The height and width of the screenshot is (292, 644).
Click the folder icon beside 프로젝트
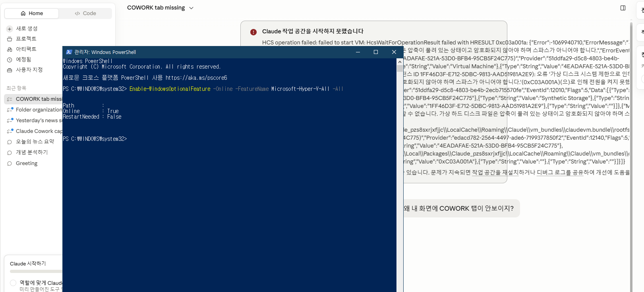[x=10, y=39]
